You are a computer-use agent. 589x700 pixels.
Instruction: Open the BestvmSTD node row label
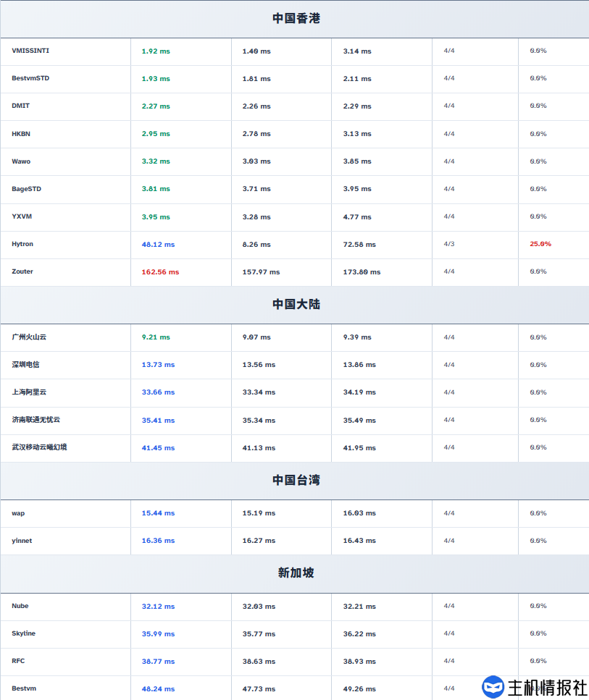(x=30, y=78)
